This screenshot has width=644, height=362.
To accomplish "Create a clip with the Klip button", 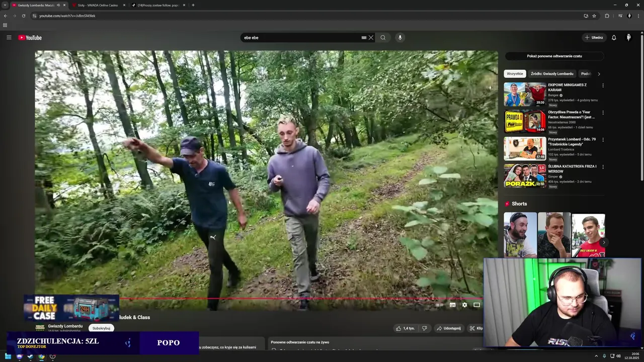I will click(x=475, y=328).
